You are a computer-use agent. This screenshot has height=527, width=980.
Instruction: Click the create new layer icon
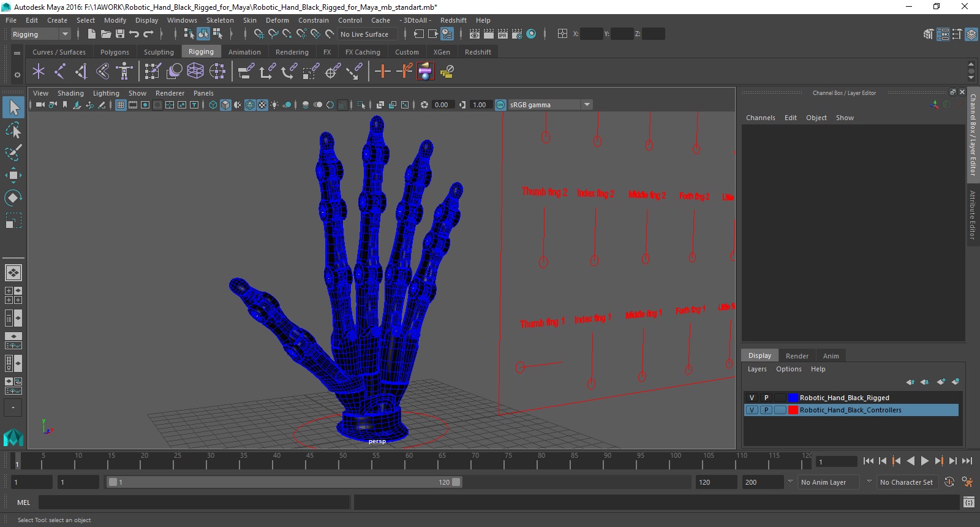[x=941, y=382]
